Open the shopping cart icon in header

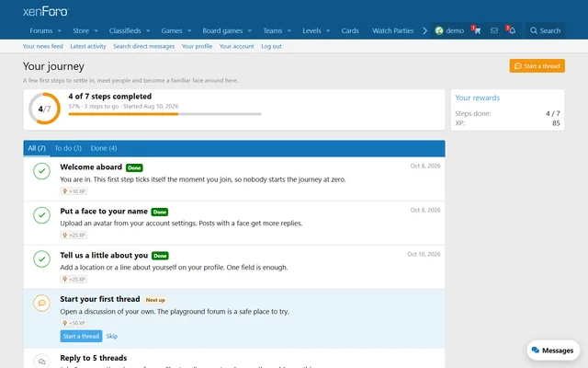coord(476,30)
